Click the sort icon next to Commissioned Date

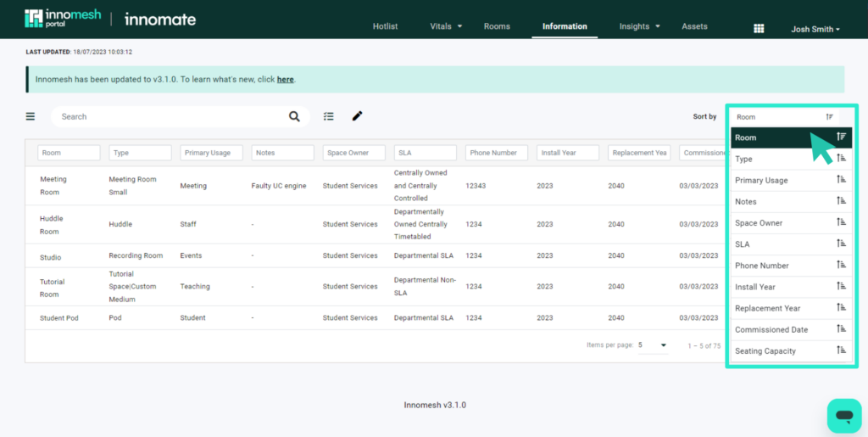pos(842,329)
